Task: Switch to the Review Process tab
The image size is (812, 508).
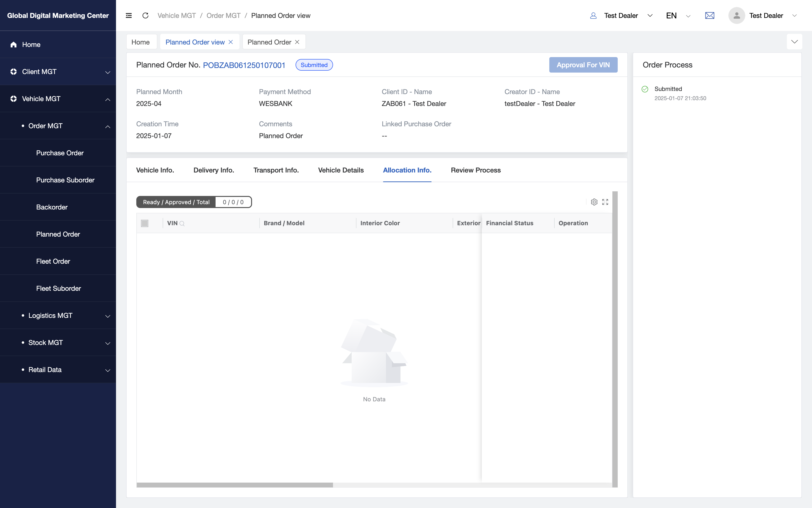Action: tap(475, 170)
